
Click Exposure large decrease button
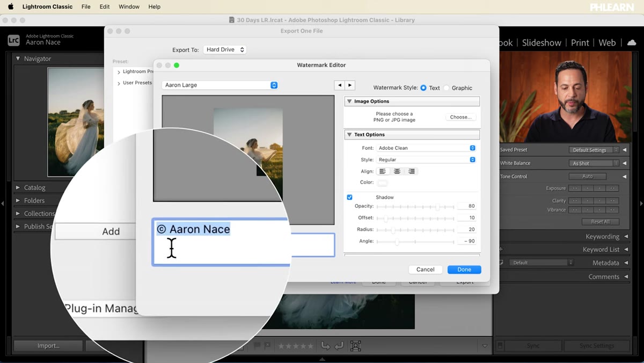point(575,188)
